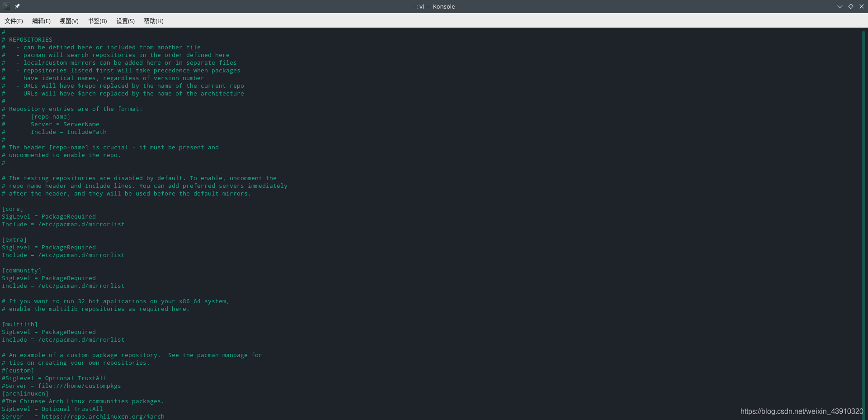Click 'Include = /etc/pacman.d/mirrorlist' under [community]
This screenshot has height=420, width=868.
pyautogui.click(x=63, y=286)
